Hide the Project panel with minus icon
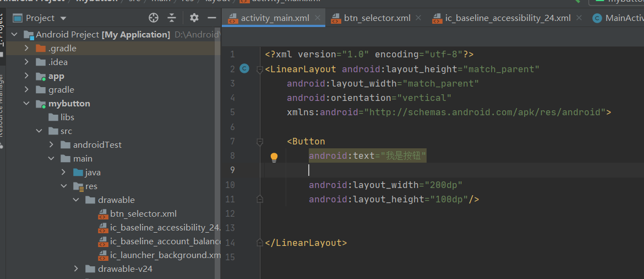This screenshot has width=644, height=279. [212, 18]
